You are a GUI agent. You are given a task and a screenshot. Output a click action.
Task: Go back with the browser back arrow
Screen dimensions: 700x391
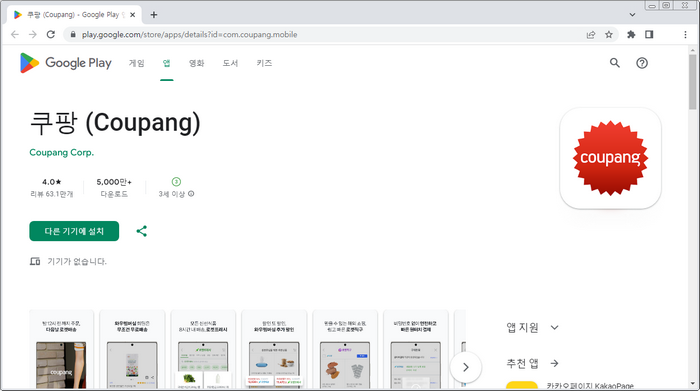(15, 34)
